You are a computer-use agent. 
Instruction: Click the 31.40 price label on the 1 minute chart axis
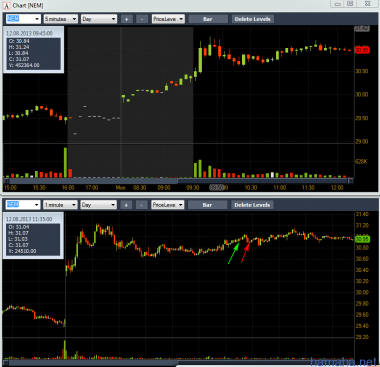362,214
